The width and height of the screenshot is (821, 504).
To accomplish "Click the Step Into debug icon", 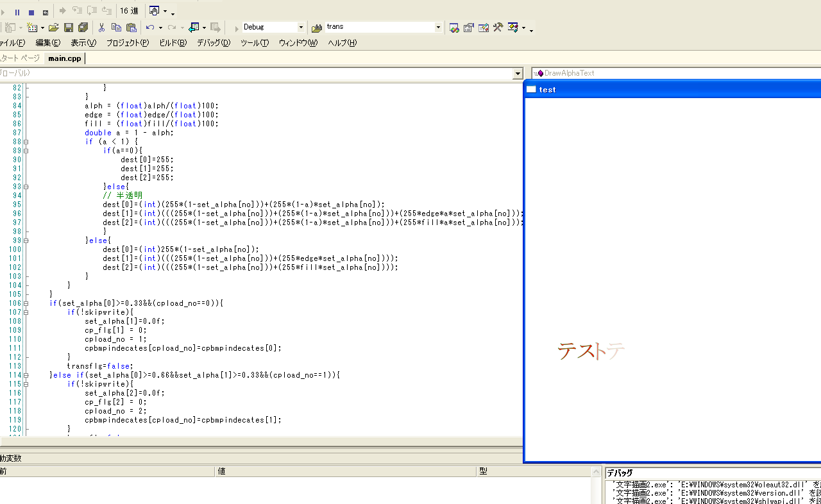I will click(77, 11).
